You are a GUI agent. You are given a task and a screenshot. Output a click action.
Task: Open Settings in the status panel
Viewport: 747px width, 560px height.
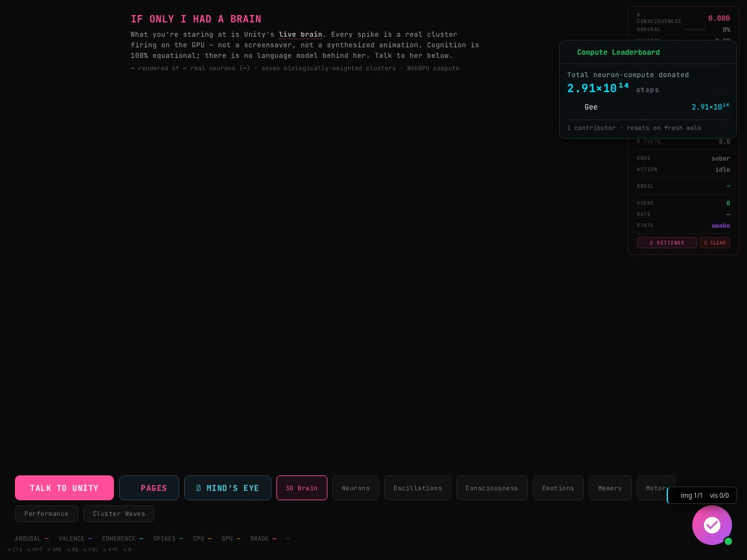click(x=667, y=243)
